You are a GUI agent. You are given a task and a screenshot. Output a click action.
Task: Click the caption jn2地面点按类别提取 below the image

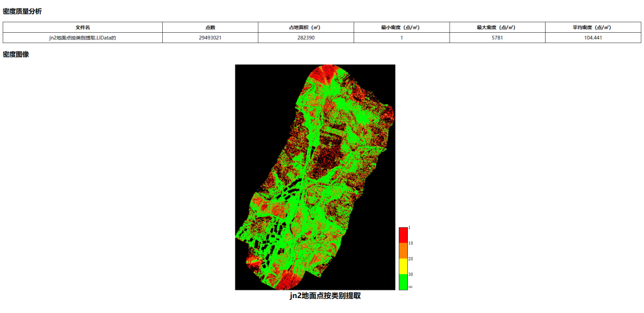click(326, 296)
